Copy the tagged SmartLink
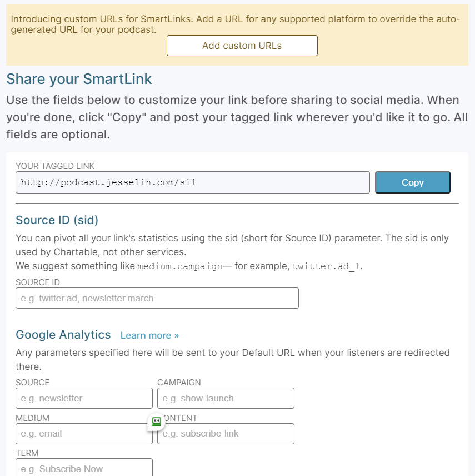 click(413, 182)
